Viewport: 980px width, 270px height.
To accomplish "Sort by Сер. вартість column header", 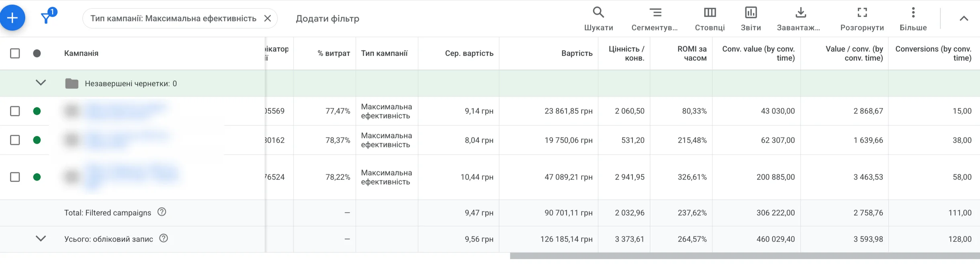I will tap(469, 53).
